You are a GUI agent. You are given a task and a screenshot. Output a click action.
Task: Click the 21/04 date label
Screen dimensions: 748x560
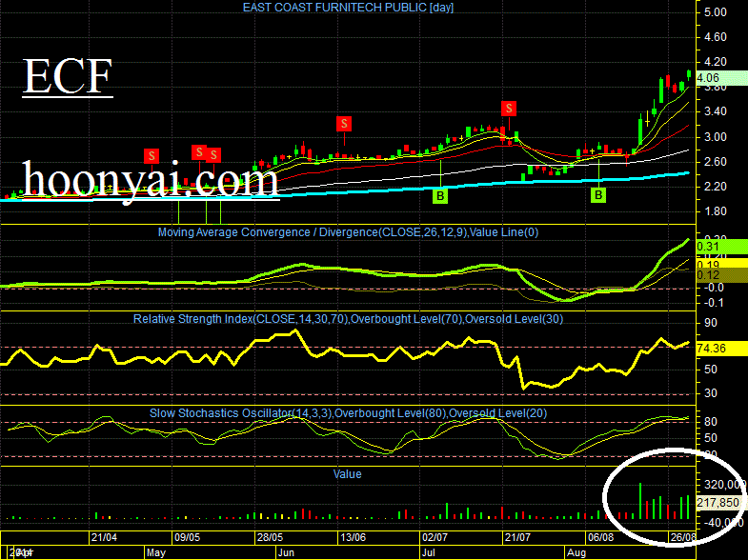coord(104,537)
